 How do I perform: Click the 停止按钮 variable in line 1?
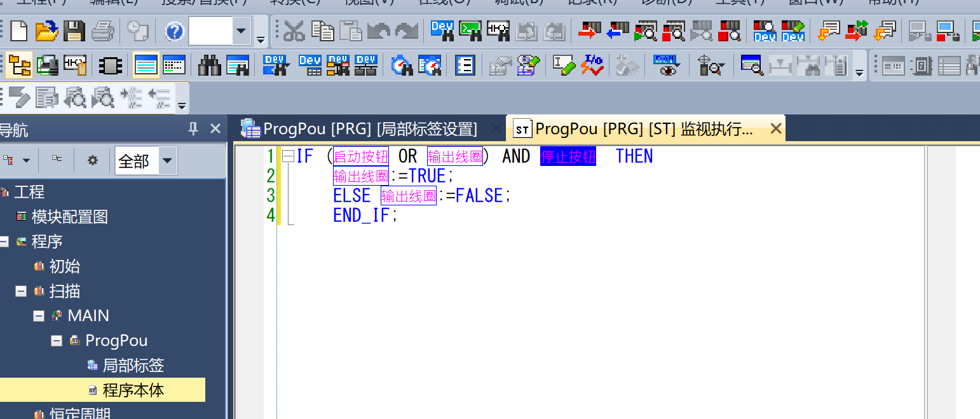pos(568,156)
